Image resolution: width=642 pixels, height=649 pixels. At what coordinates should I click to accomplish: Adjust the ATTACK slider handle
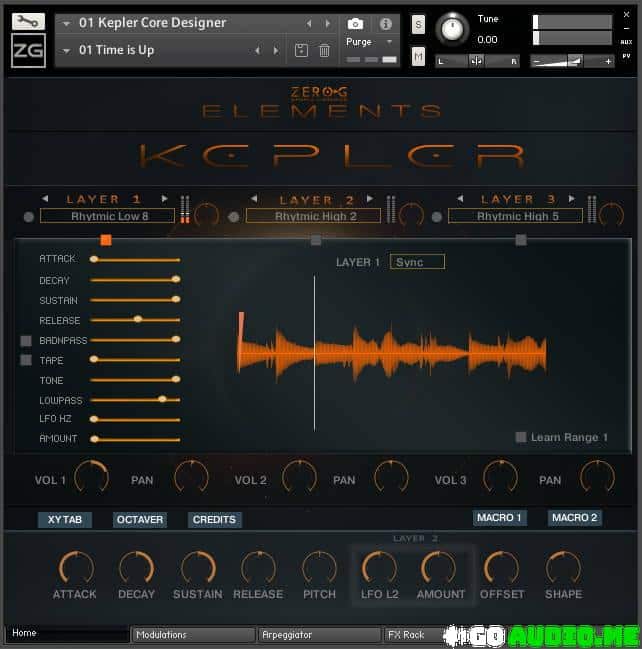(x=94, y=259)
